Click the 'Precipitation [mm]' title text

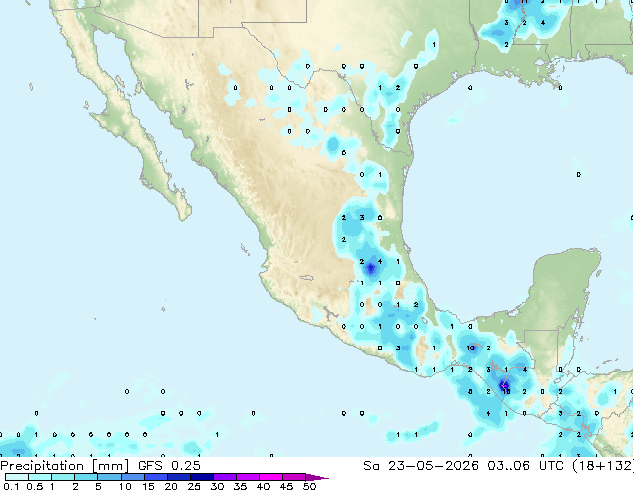[x=65, y=466]
